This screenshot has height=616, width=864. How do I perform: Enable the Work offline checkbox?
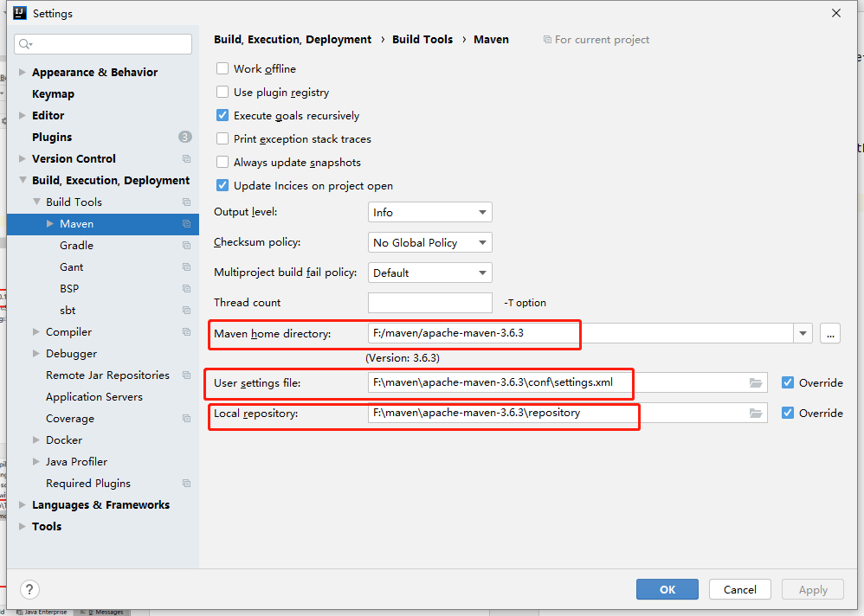[222, 68]
